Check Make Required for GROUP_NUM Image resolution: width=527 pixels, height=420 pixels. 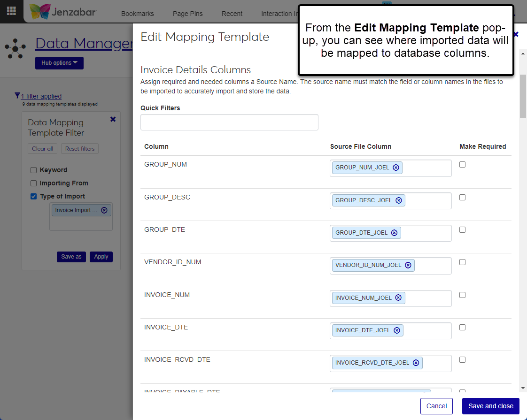coord(463,165)
